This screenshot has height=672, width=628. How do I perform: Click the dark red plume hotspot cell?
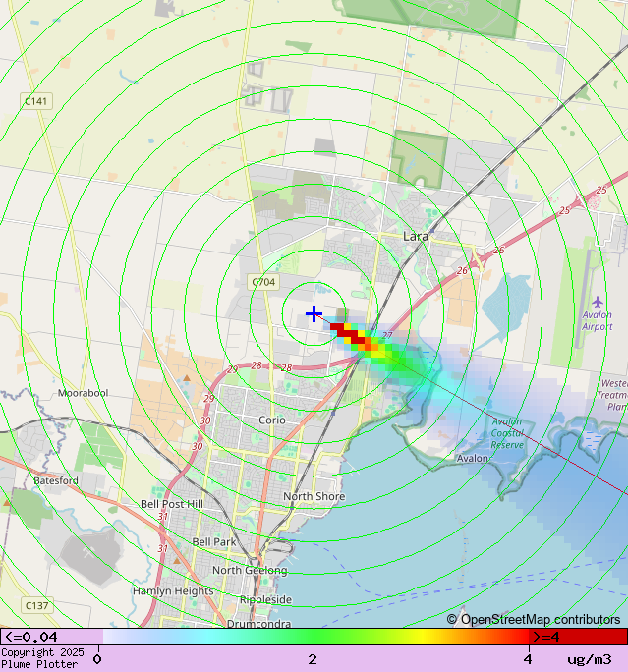(x=352, y=335)
